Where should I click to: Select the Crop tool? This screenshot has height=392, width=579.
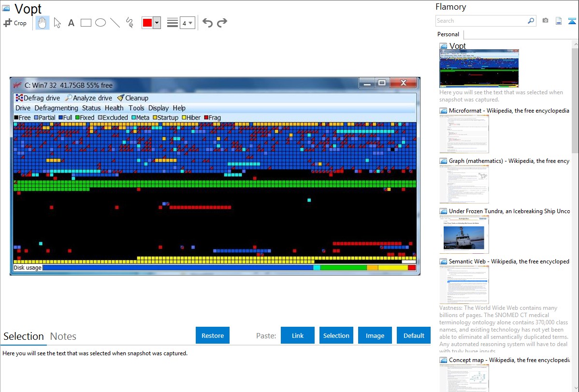coord(15,23)
